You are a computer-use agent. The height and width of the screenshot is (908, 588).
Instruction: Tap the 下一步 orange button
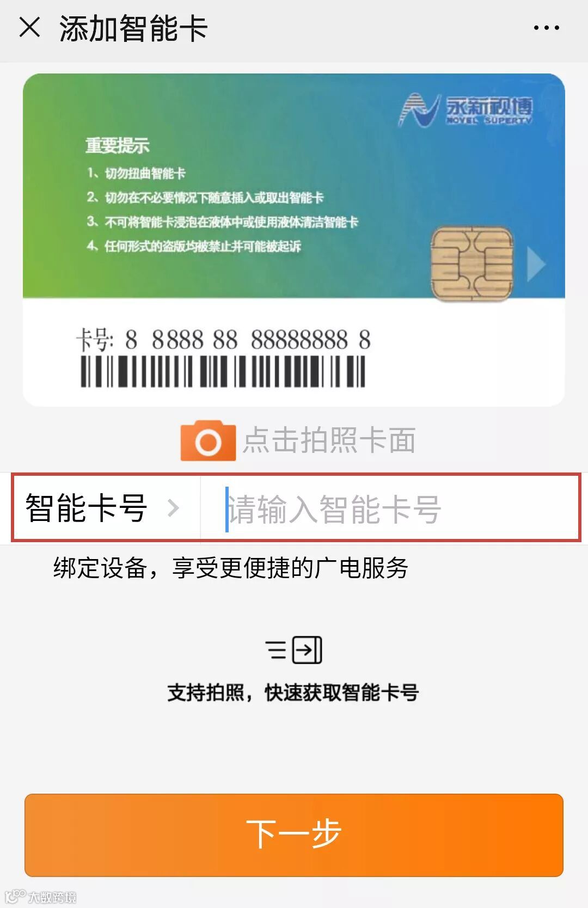click(x=294, y=835)
